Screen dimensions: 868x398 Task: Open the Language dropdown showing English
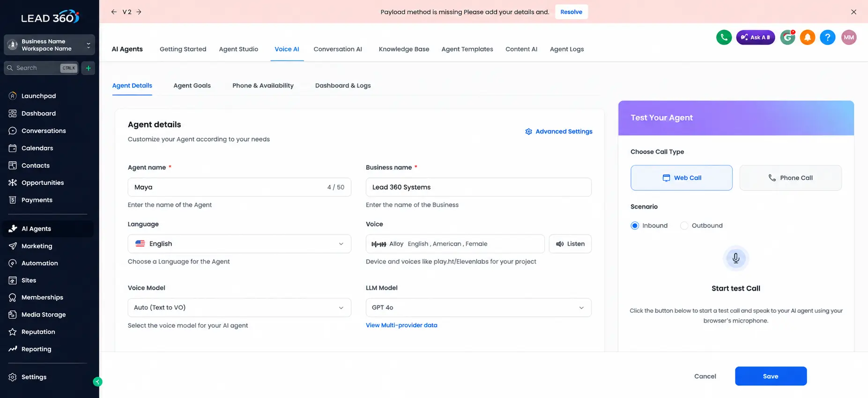point(239,244)
